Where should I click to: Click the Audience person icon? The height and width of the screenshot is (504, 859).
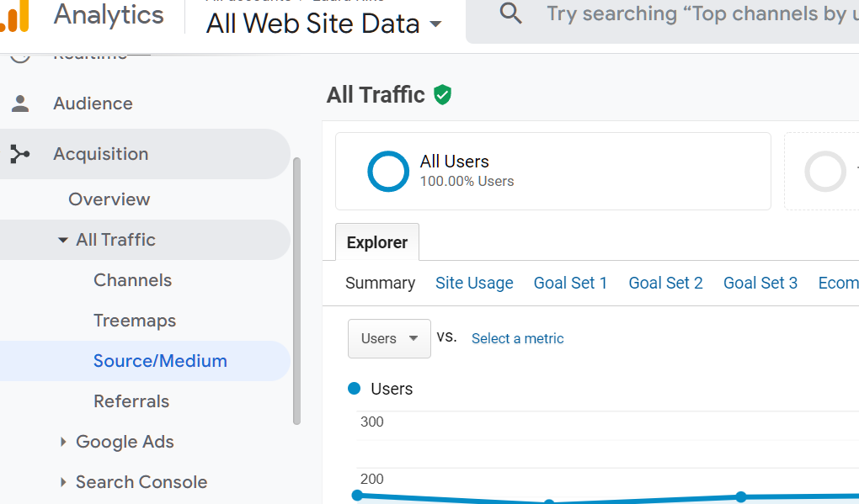click(20, 103)
